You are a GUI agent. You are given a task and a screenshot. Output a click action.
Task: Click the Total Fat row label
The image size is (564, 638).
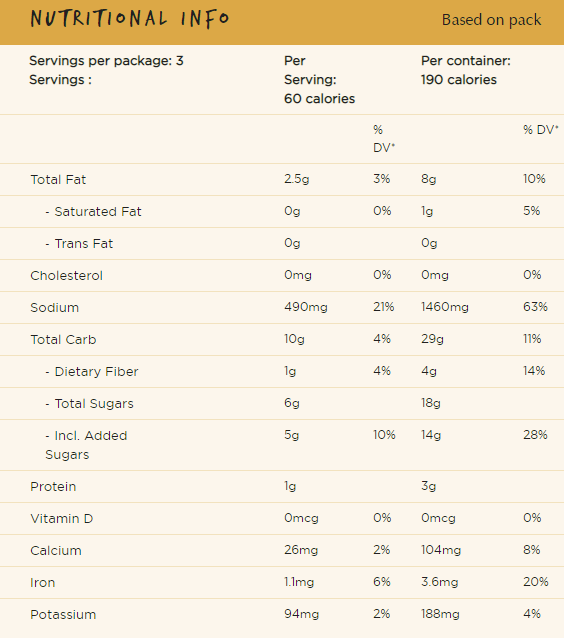click(58, 179)
